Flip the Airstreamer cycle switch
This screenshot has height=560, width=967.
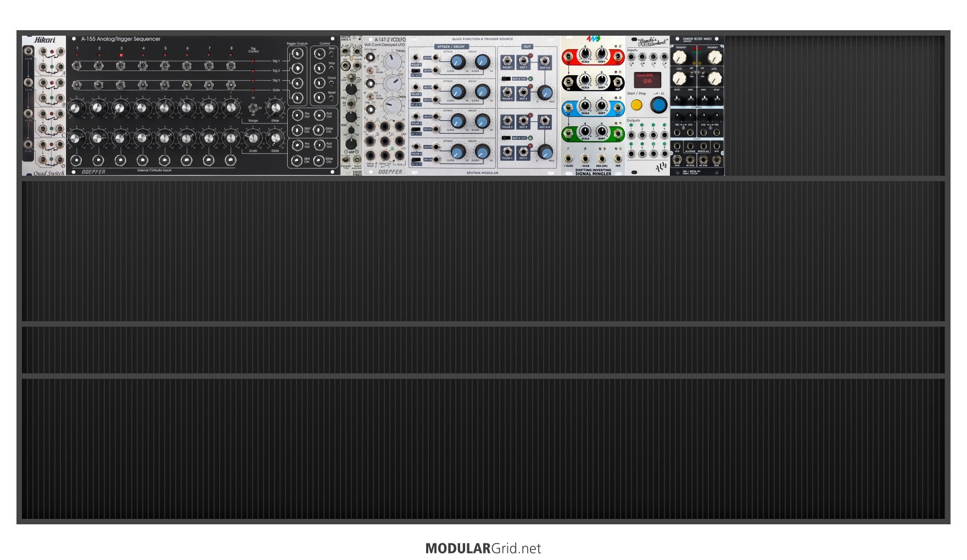351,76
